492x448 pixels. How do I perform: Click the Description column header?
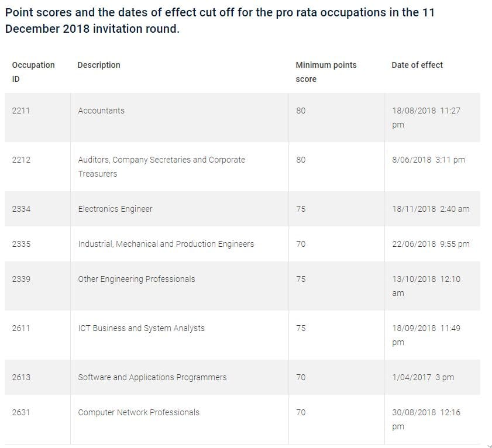pyautogui.click(x=99, y=65)
